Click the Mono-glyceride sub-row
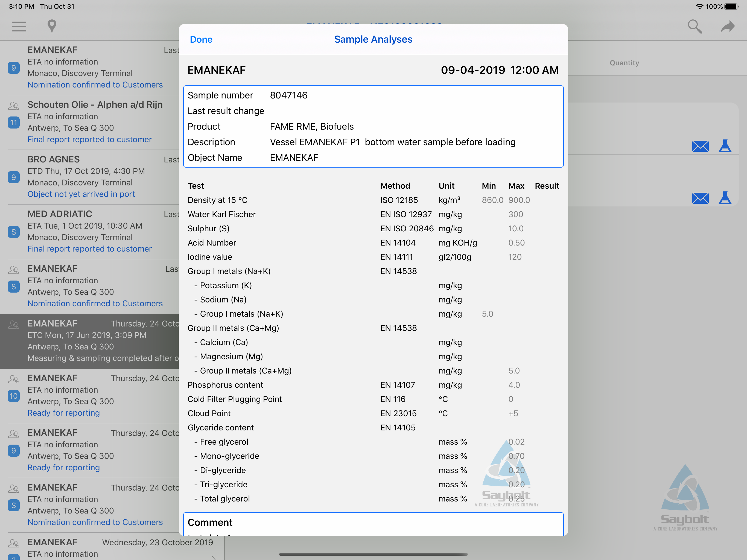The height and width of the screenshot is (560, 747). pyautogui.click(x=373, y=456)
